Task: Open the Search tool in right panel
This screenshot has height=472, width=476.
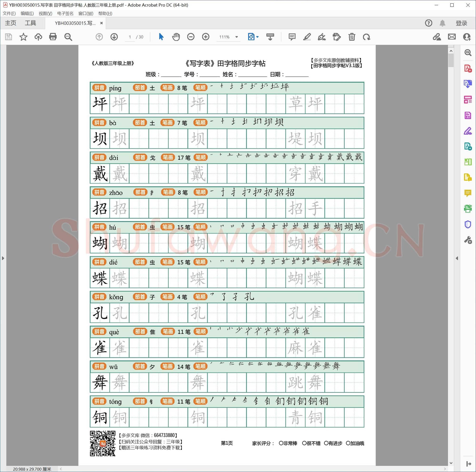Action: (x=468, y=52)
